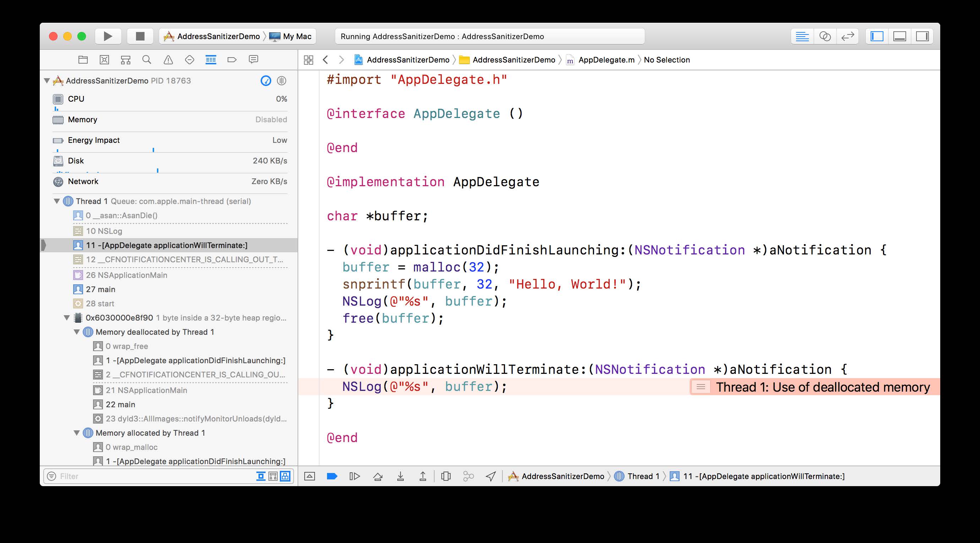Toggle the Debug area panel
The width and height of the screenshot is (980, 543).
tap(900, 37)
